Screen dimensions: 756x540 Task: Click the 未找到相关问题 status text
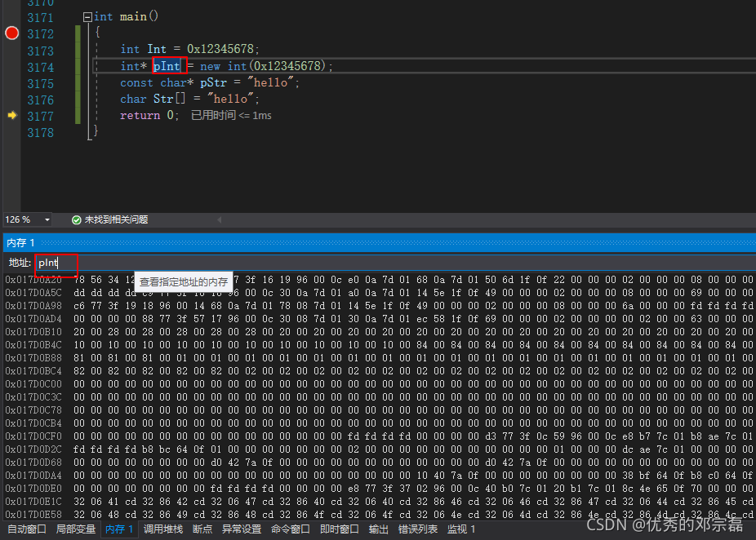click(116, 219)
